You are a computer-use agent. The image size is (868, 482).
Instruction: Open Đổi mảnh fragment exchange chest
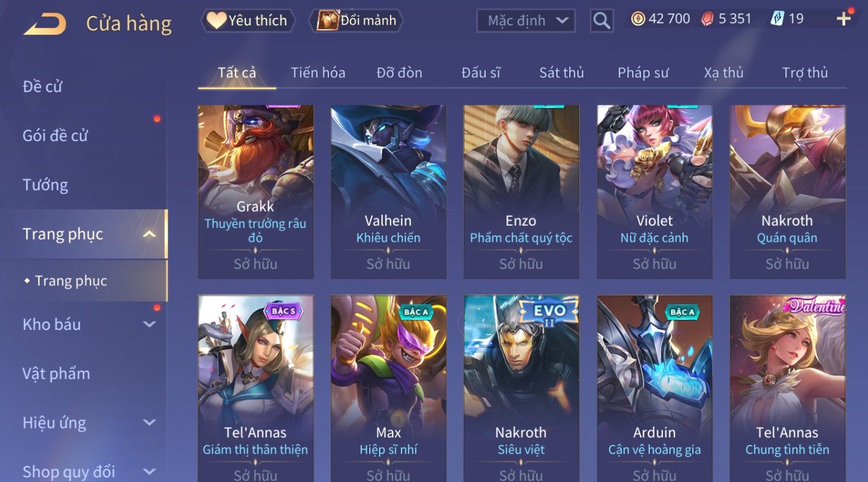[x=357, y=21]
